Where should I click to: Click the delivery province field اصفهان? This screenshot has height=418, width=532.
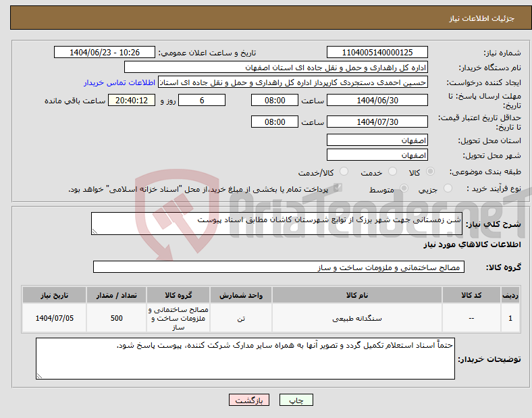tap(377, 140)
